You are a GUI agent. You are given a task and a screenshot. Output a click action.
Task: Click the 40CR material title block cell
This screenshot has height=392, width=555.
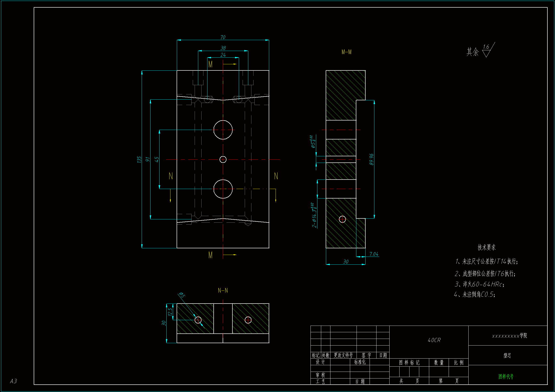click(434, 340)
